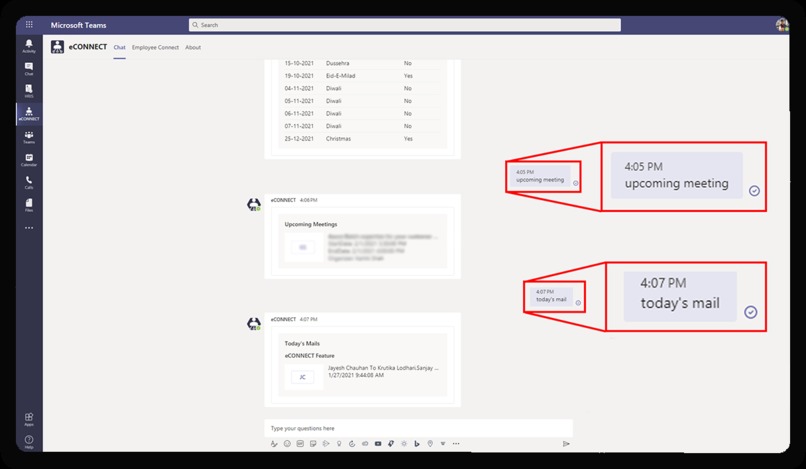Open the Apps store icon
This screenshot has width=806, height=469.
(x=29, y=419)
